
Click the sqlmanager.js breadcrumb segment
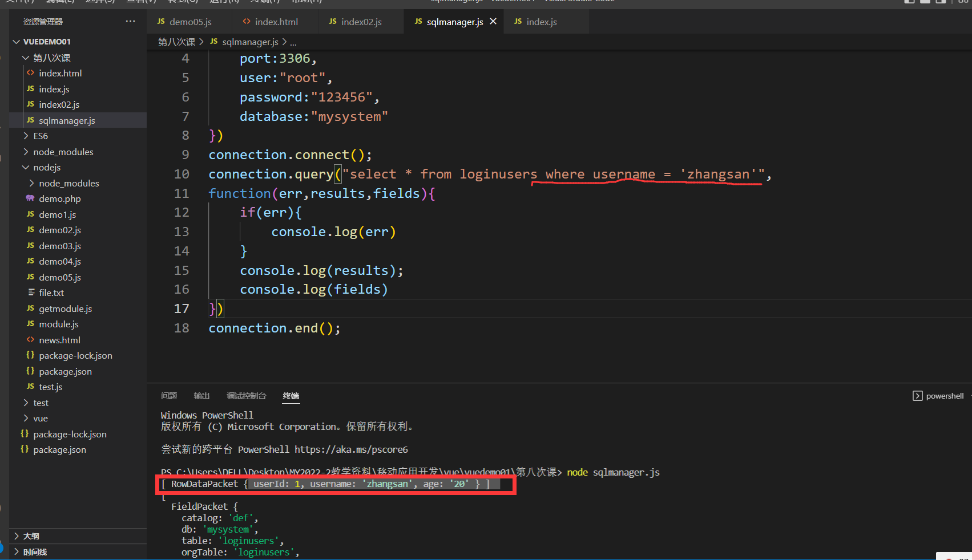pos(244,42)
